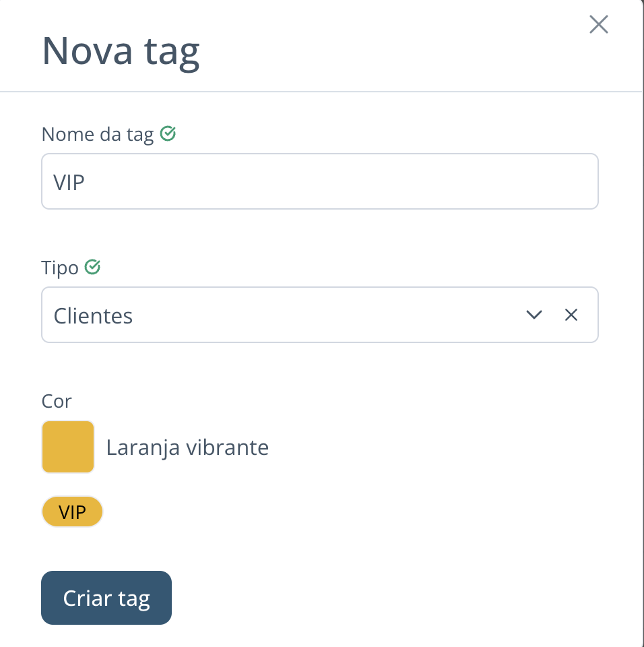Click the Cor section label
The height and width of the screenshot is (647, 644).
(x=57, y=400)
